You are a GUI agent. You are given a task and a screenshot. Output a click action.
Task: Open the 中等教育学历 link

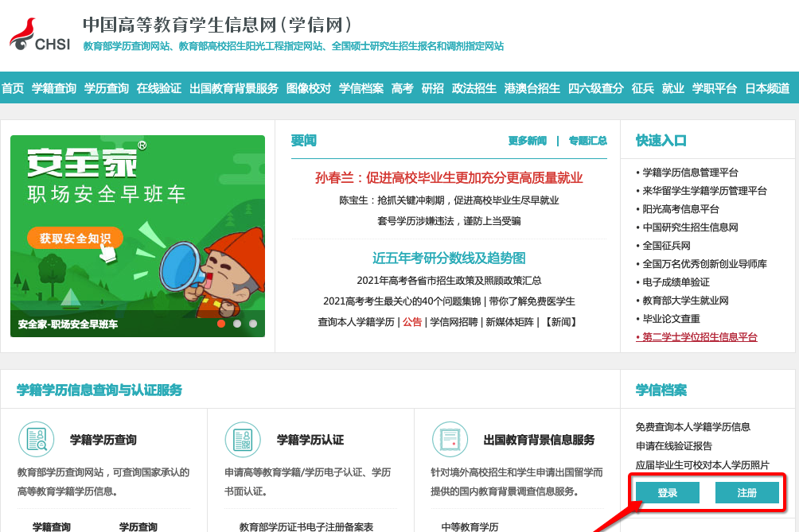click(x=470, y=526)
